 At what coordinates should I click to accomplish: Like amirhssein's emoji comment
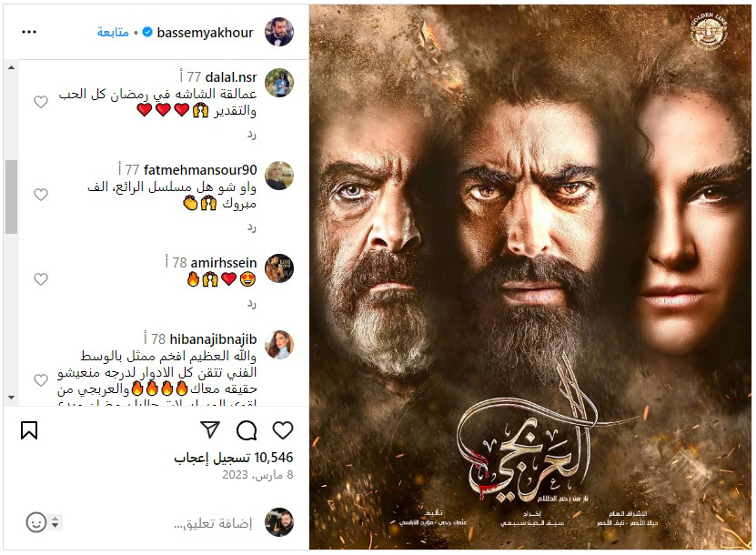click(41, 279)
